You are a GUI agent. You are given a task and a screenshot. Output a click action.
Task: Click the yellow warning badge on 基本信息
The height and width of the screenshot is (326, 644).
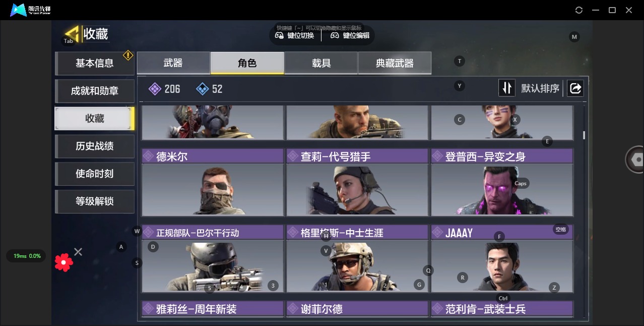click(128, 55)
